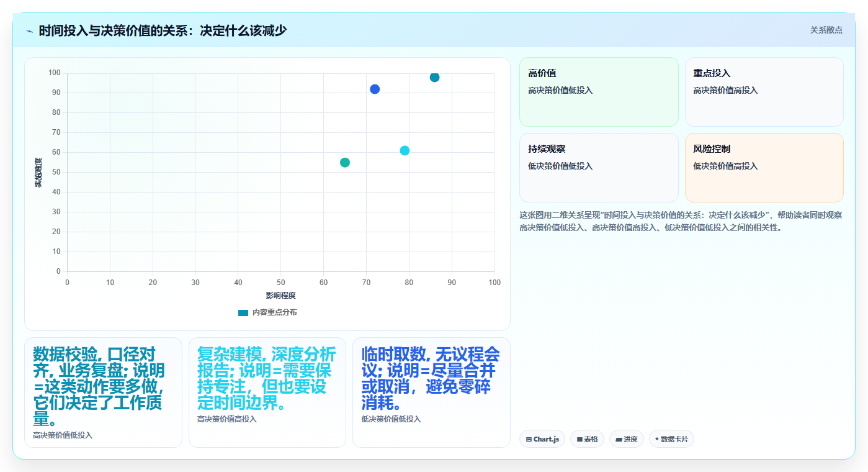Image resolution: width=868 pixels, height=472 pixels.
Task: Click the 数据校验, 口径对齐 summary card
Action: [103, 393]
